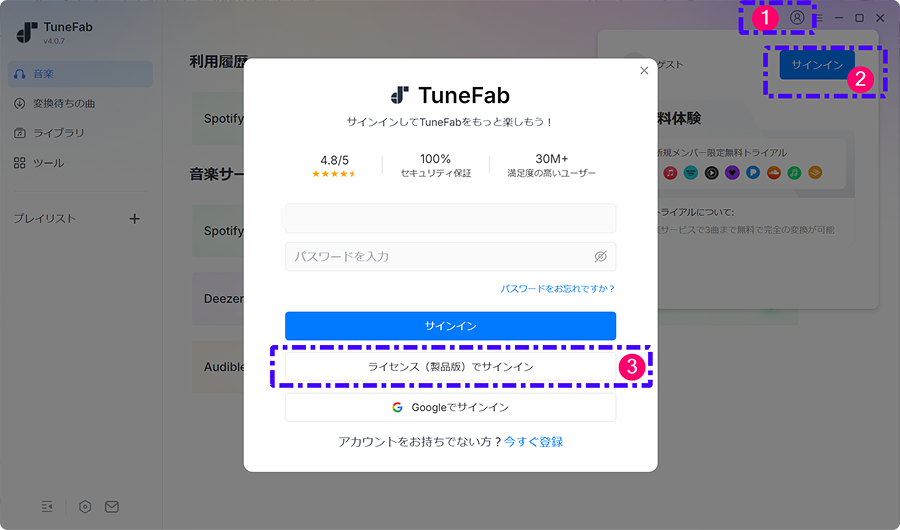Click the サインイン button in top-right panel
Image resolution: width=900 pixels, height=530 pixels.
click(x=817, y=65)
